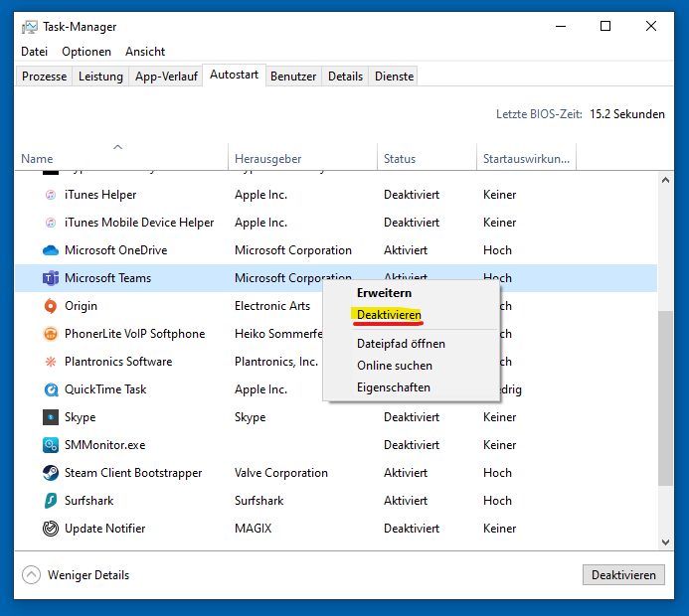Click the Weniger Details link text
This screenshot has width=689, height=616.
coord(88,575)
